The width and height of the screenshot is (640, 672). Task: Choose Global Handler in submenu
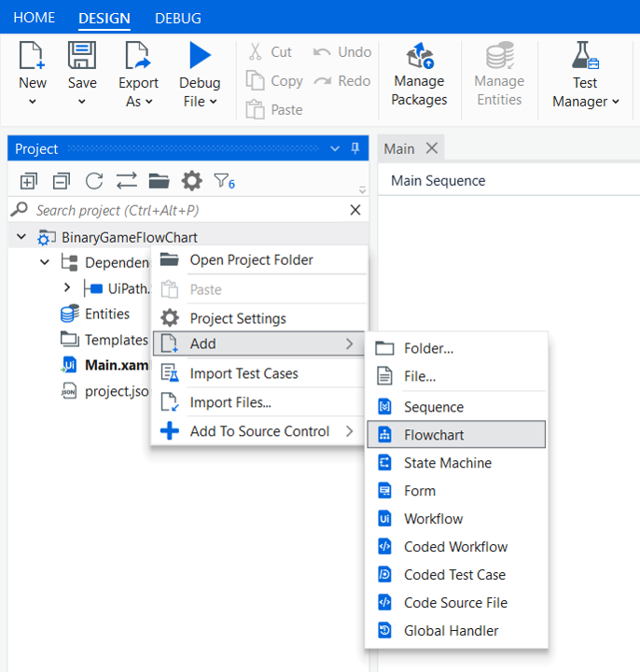[456, 630]
